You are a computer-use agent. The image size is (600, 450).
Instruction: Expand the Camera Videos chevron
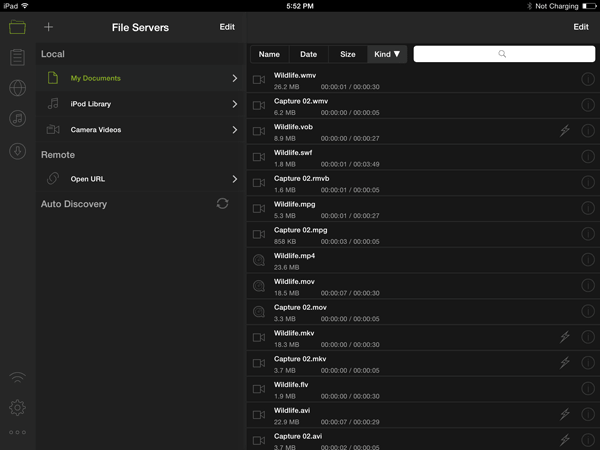(235, 130)
